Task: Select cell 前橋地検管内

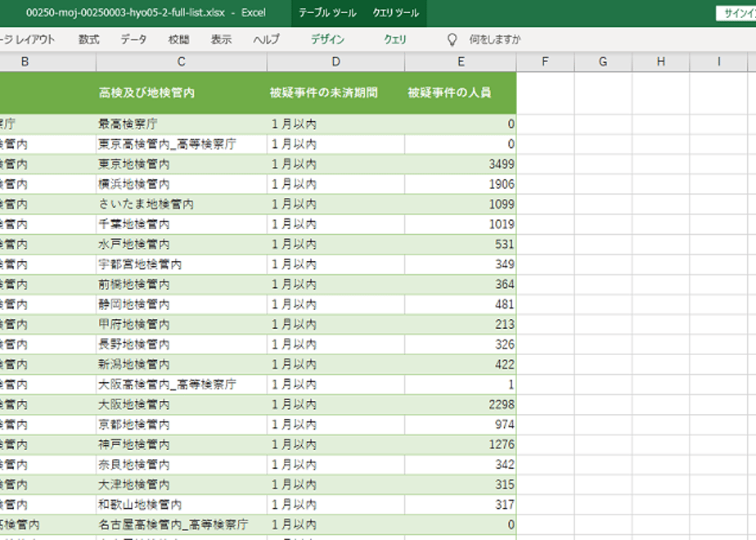Action: (x=182, y=285)
